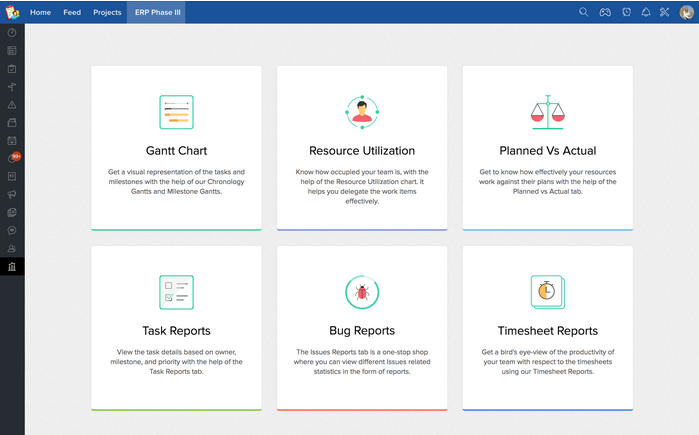Screen dimensions: 699x435
Task: Click the Planned Vs Actual description text
Action: (548, 181)
